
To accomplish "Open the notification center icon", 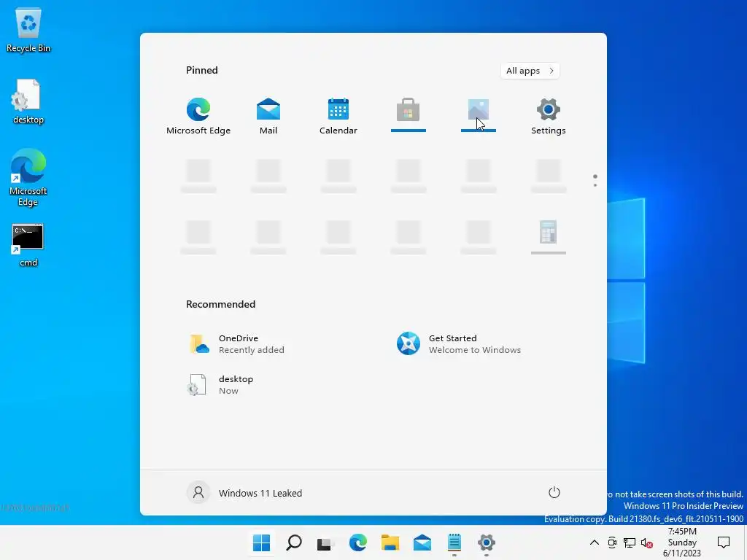I will 724,542.
